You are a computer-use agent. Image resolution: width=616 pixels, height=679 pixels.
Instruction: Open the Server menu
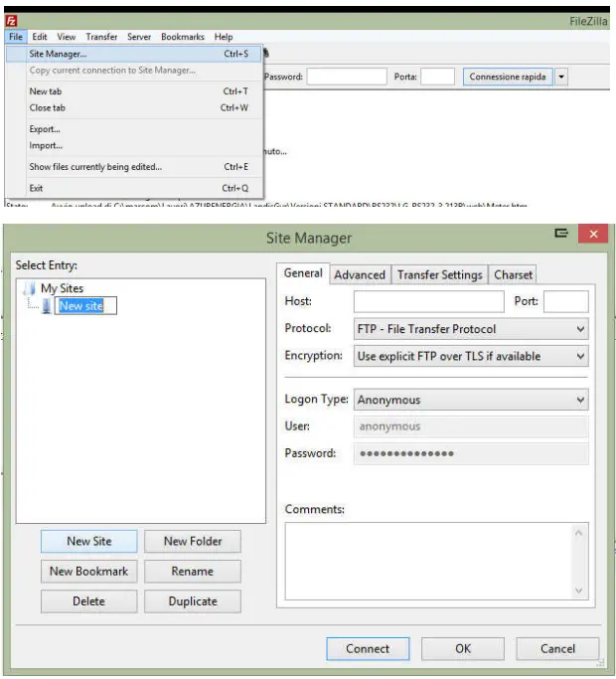click(139, 37)
